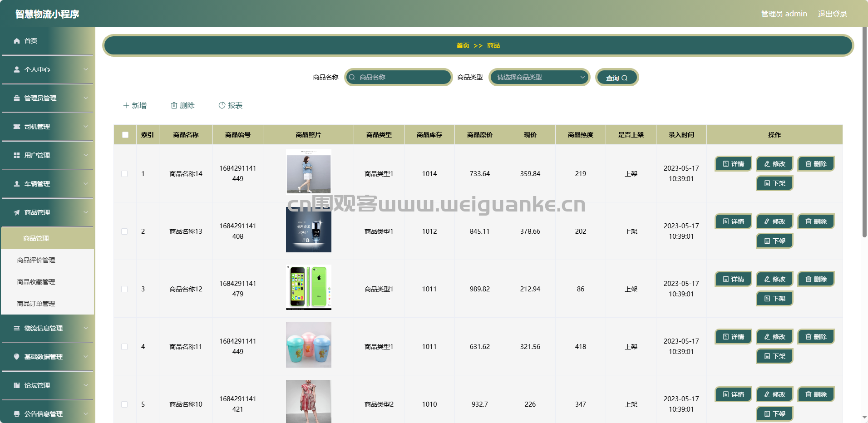Check the row checkbox for 商品名称12
Viewport: 868px width, 423px height.
point(124,289)
